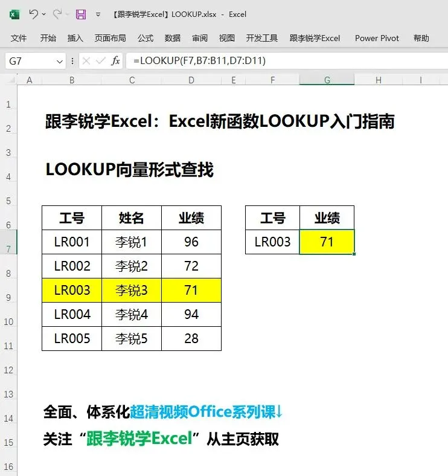The image size is (448, 476).
Task: Switch to the 插入 ribbon tab
Action: 75,38
